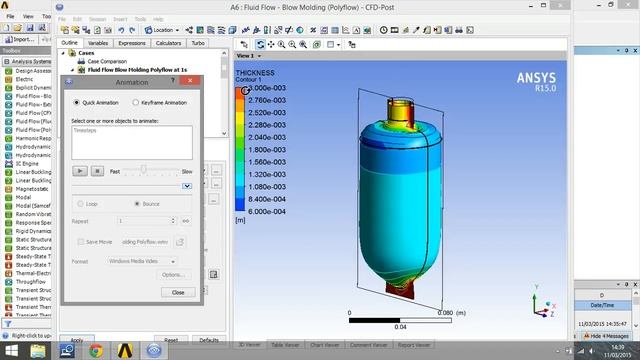640x360 pixels.
Task: Activate the Pan view tool
Action: click(x=271, y=44)
